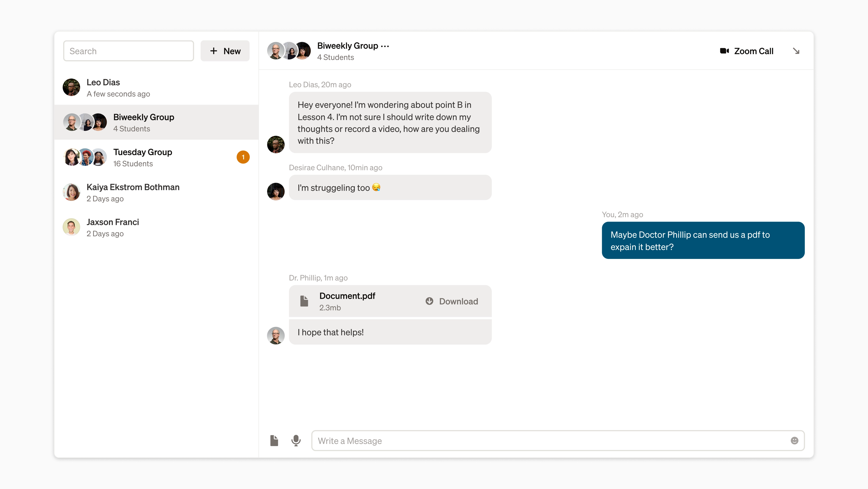Open the emoji picker smiley icon
This screenshot has width=868, height=489.
(x=794, y=440)
